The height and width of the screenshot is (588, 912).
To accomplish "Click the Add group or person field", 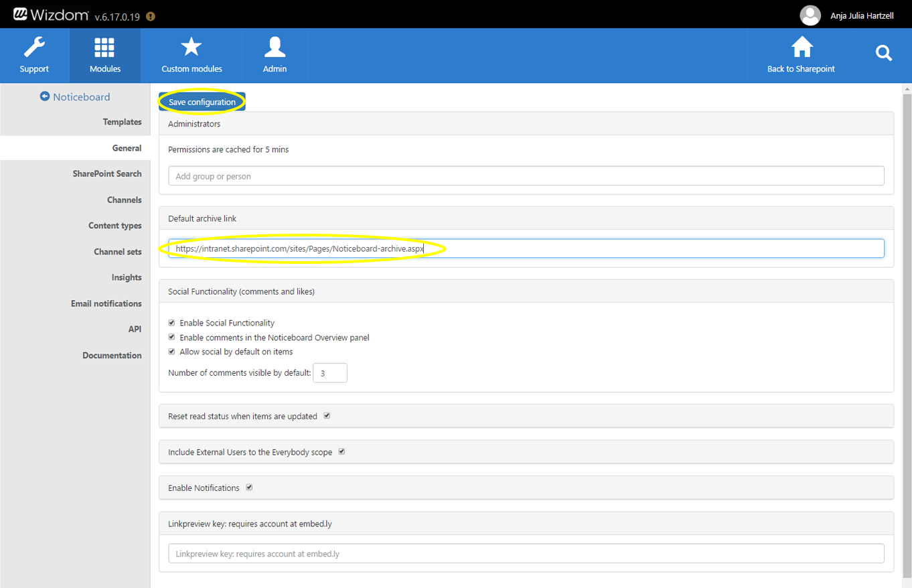I will (526, 176).
